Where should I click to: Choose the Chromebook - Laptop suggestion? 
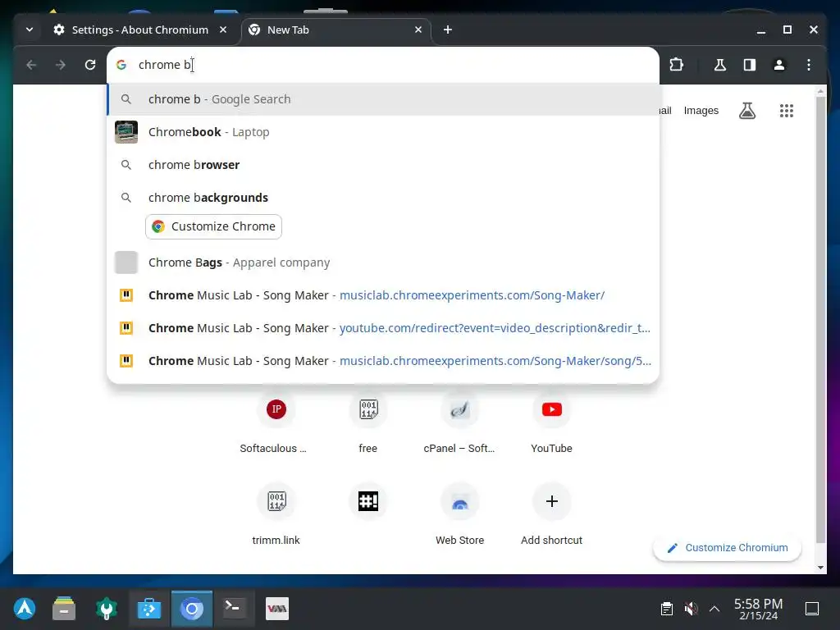[x=383, y=132]
